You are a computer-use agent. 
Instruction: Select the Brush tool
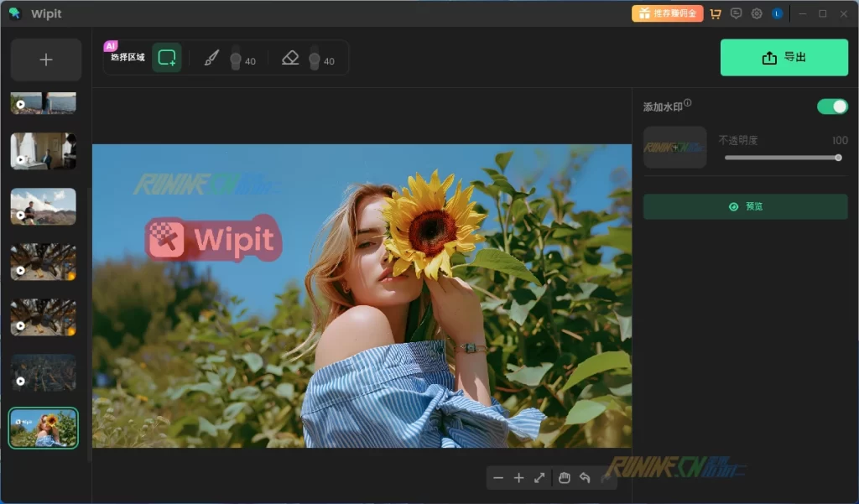(x=211, y=58)
